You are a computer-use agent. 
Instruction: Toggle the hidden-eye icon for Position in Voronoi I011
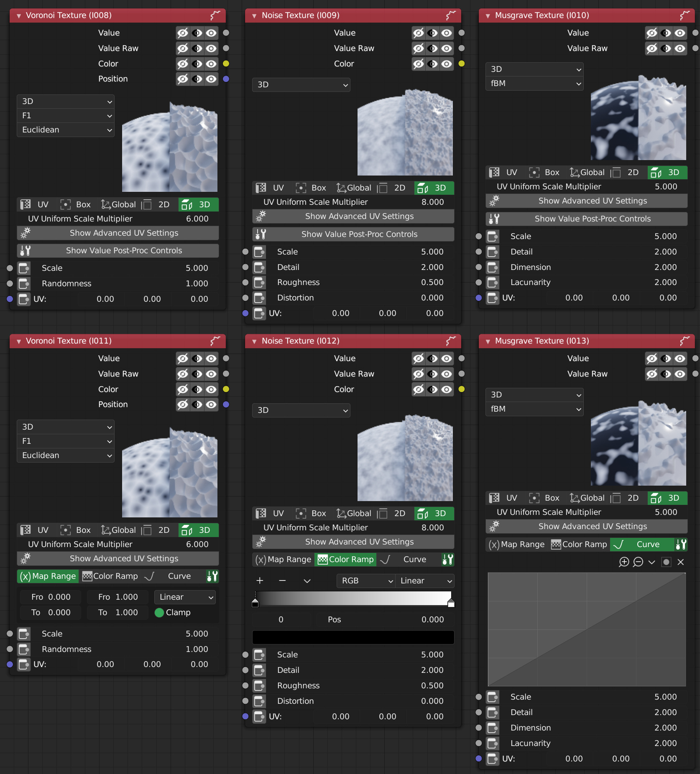(183, 405)
